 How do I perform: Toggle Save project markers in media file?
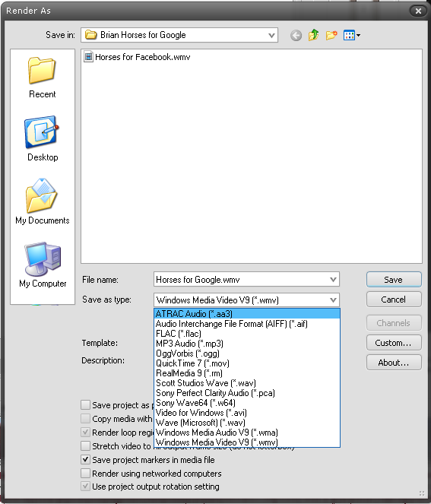pyautogui.click(x=85, y=460)
